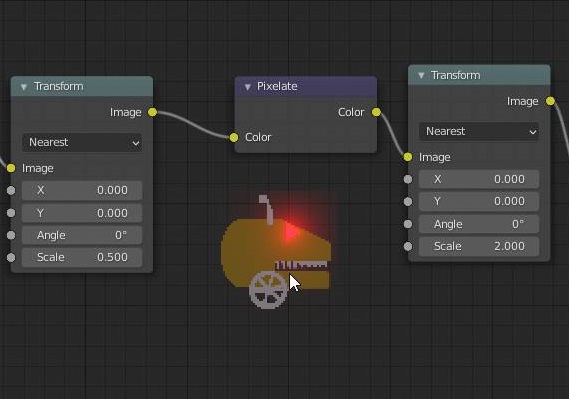Click X input socket of left Transform

(x=11, y=190)
